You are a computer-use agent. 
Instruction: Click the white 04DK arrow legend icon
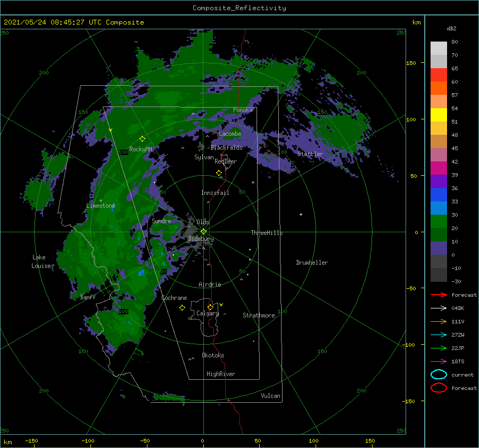pyautogui.click(x=439, y=308)
